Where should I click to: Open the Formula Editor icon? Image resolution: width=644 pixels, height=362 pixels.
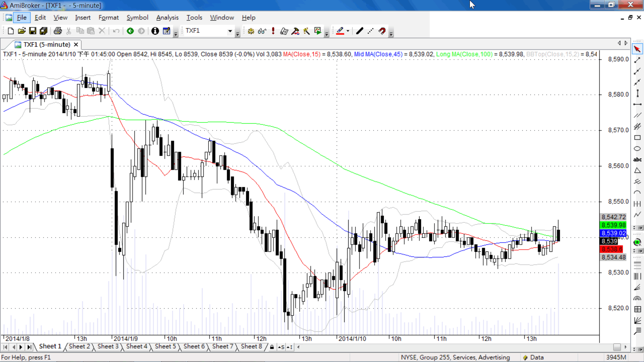(x=284, y=31)
